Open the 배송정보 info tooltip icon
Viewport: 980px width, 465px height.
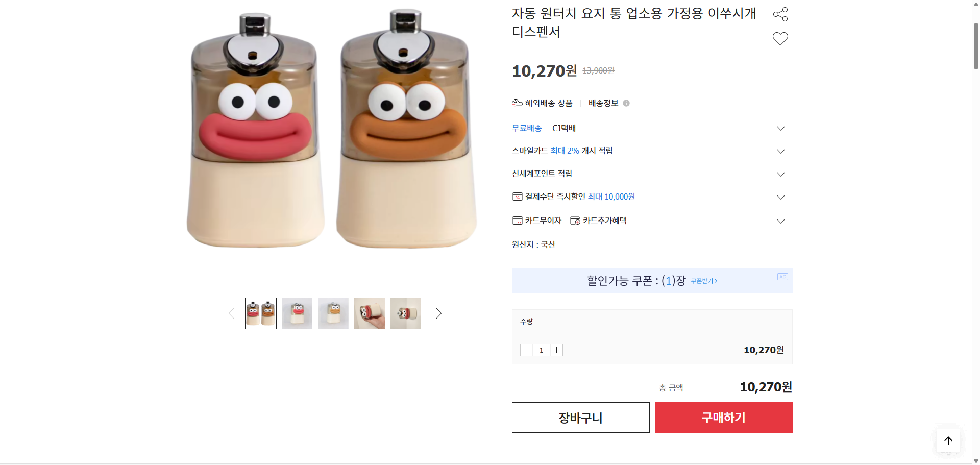[627, 103]
